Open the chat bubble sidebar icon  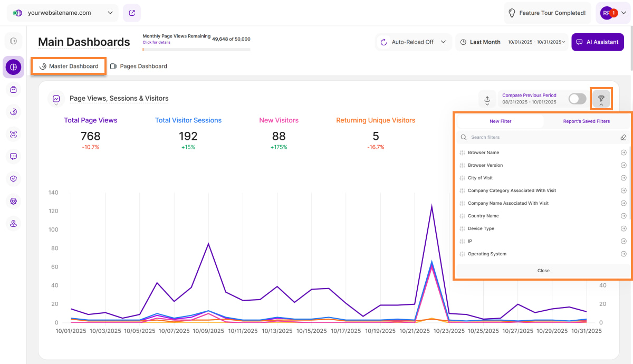coord(13,156)
